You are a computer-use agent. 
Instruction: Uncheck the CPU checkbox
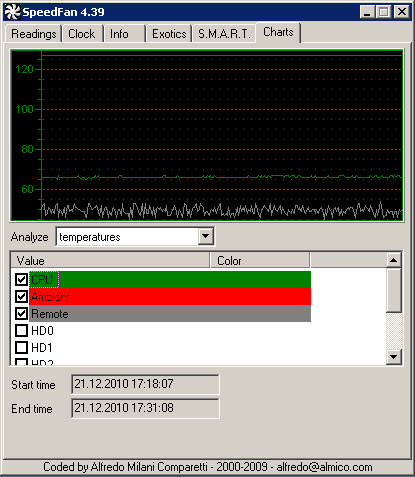point(21,279)
